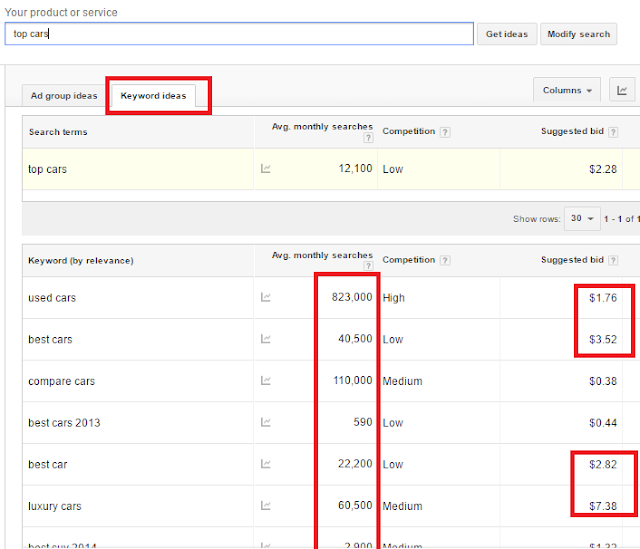
Task: Select the top cars search term row
Action: coord(331,169)
